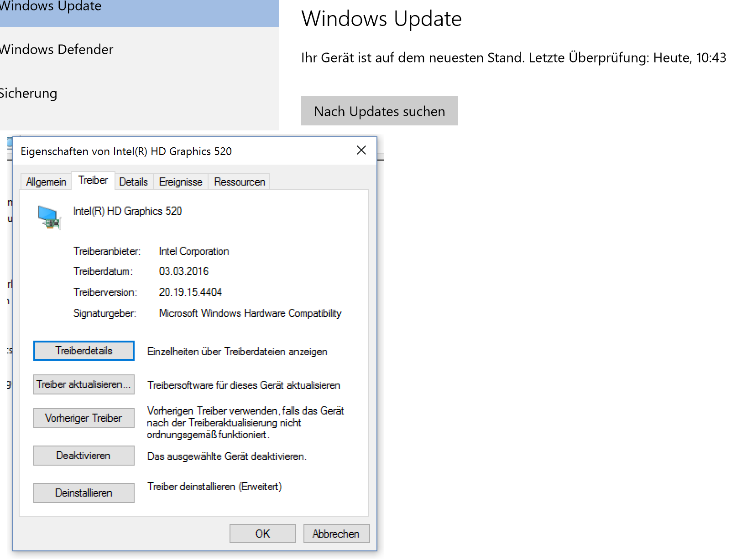747x560 pixels.
Task: Open the Ressourcen tab
Action: (x=240, y=182)
